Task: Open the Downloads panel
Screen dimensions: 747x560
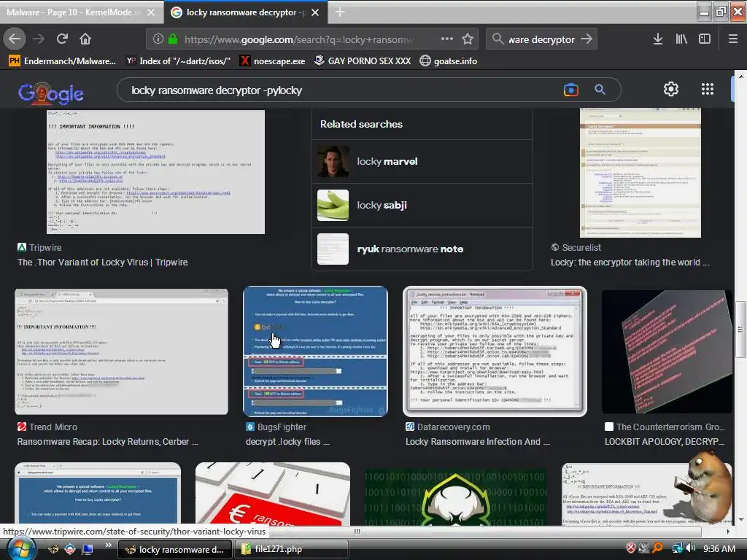Action: (658, 39)
